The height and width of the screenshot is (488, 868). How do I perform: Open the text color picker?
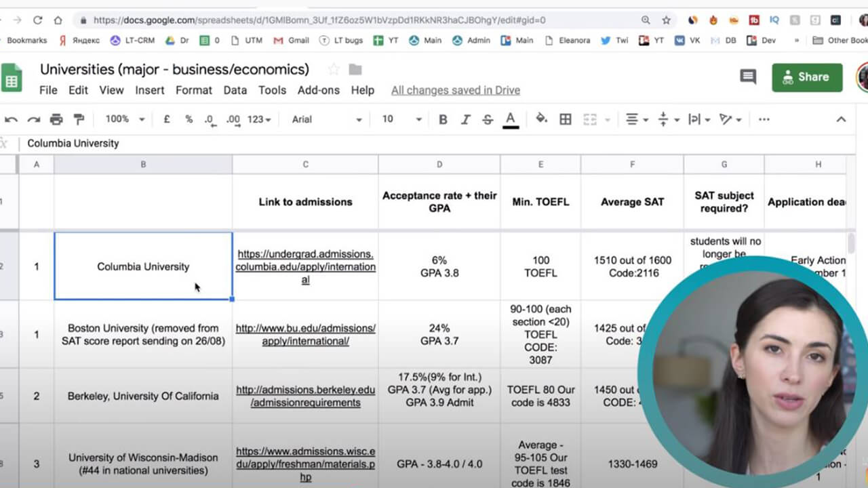[511, 120]
